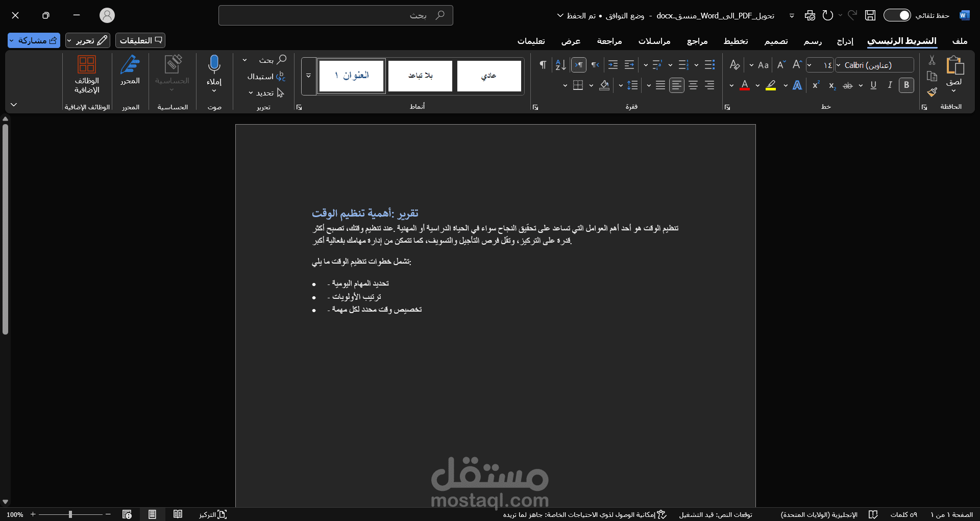980x521 pixels.
Task: Apply Text Effects with the blue A icon
Action: tap(797, 85)
